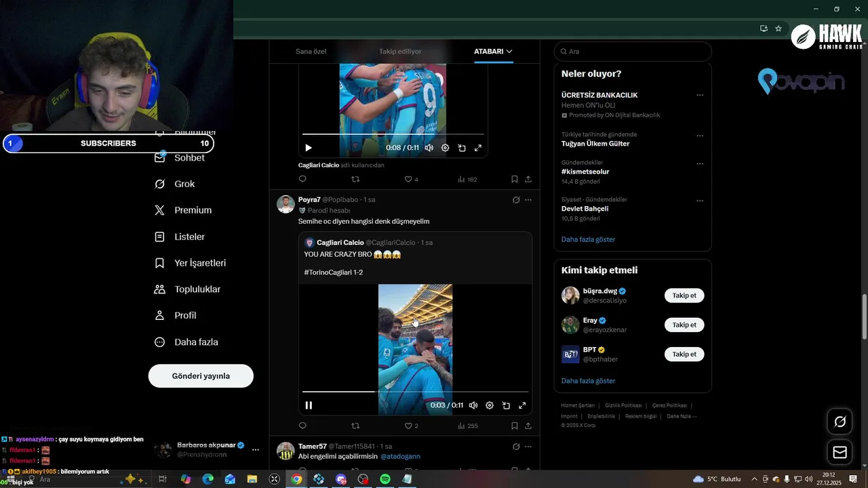Like the top post with 4 likes

click(412, 179)
